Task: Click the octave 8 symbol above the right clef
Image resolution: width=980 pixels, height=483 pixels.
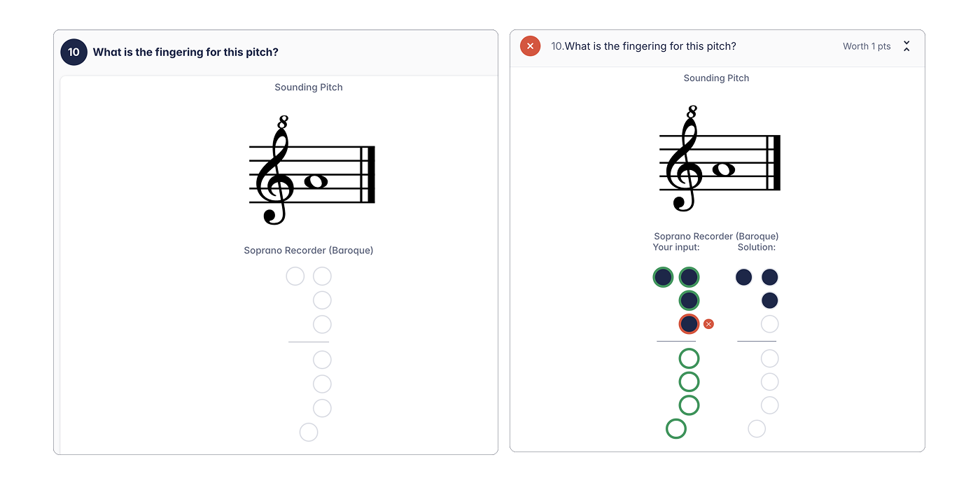Action: click(692, 109)
